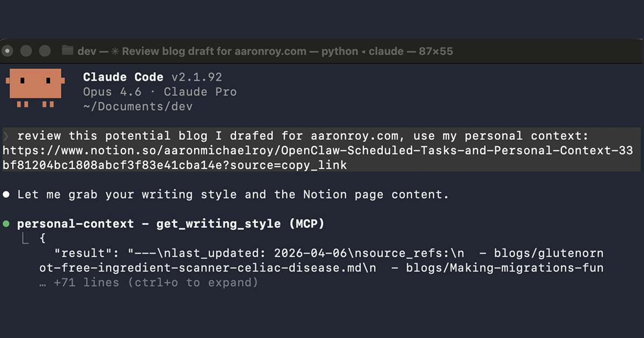Click the ~/Documents/dev working directory path
644x338 pixels.
pyautogui.click(x=137, y=106)
